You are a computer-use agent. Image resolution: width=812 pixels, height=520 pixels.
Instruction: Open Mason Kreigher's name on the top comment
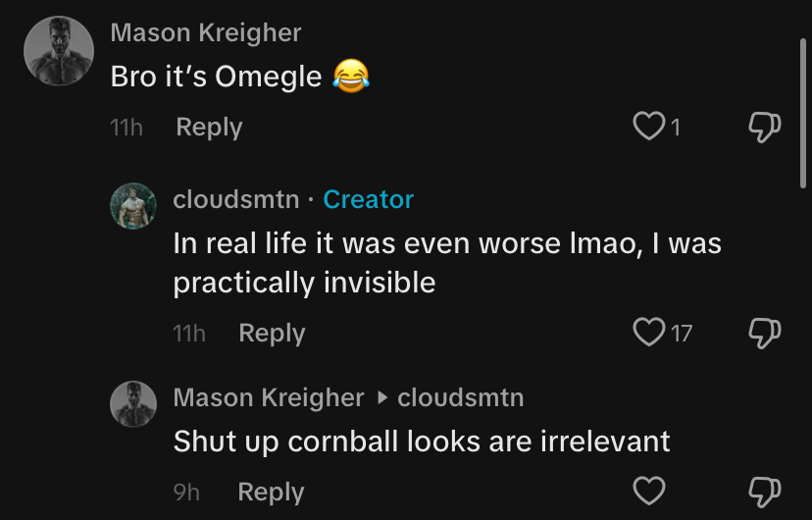click(x=206, y=32)
